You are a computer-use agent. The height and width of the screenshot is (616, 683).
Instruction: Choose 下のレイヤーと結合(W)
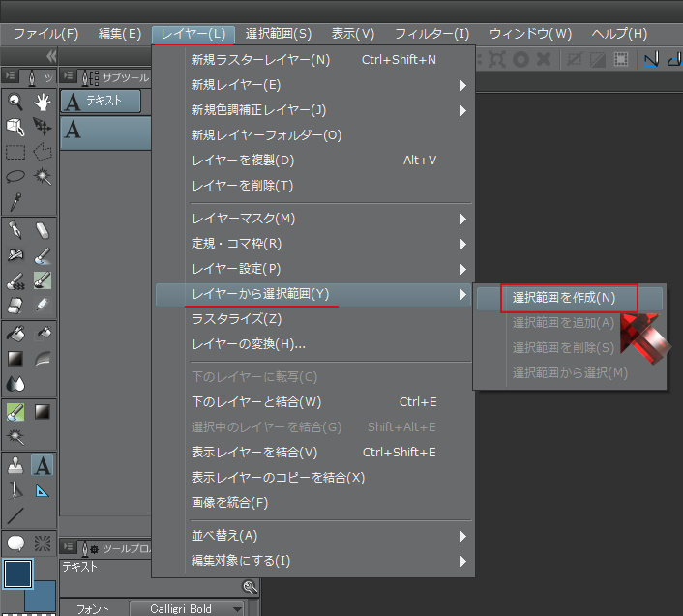pyautogui.click(x=313, y=402)
